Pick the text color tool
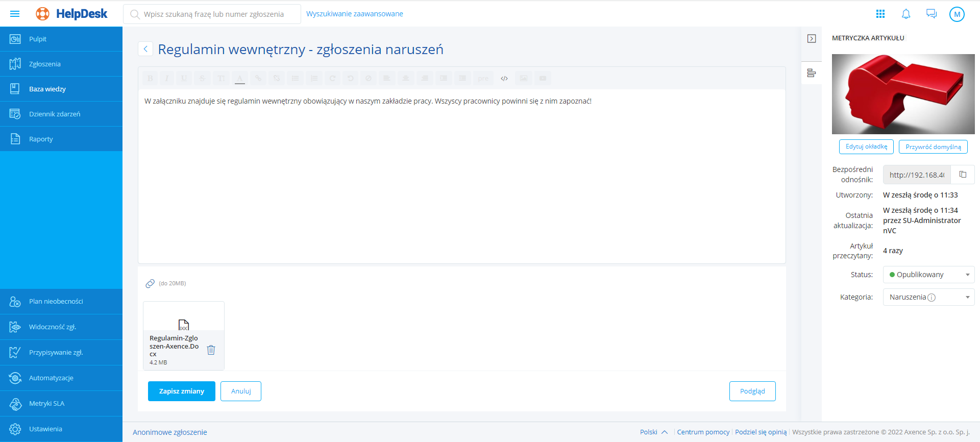 (x=239, y=79)
